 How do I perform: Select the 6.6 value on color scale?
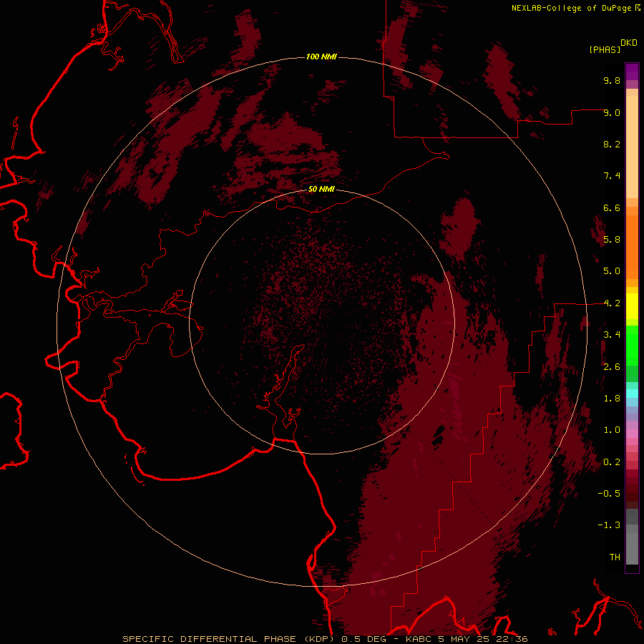click(x=612, y=208)
